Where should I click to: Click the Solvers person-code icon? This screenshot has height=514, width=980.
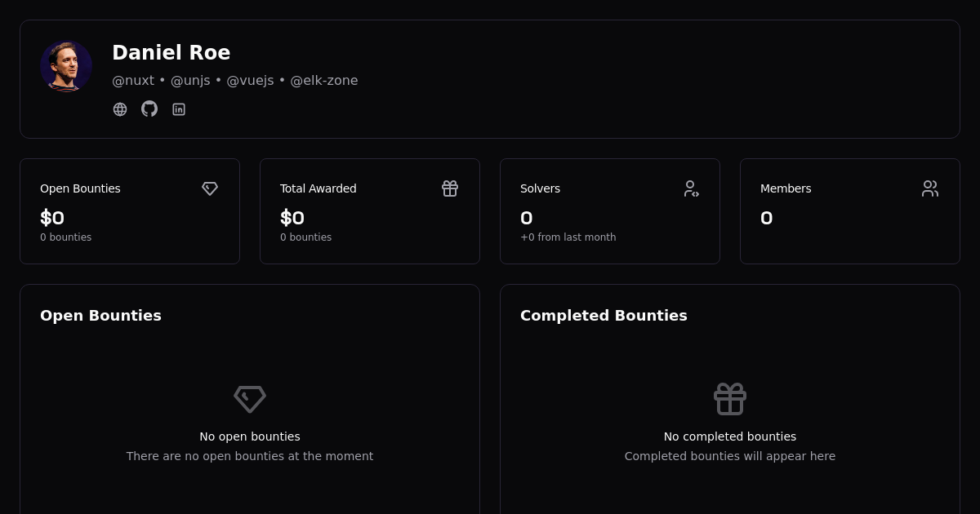[x=691, y=188]
